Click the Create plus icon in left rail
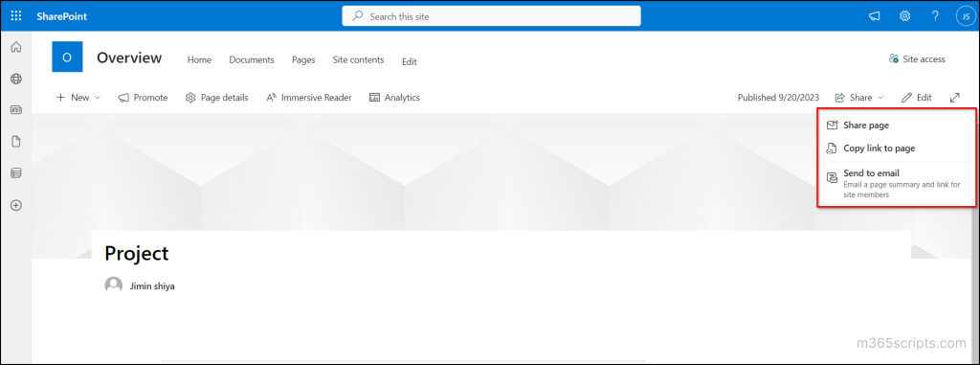Viewport: 980px width, 365px height. (16, 205)
